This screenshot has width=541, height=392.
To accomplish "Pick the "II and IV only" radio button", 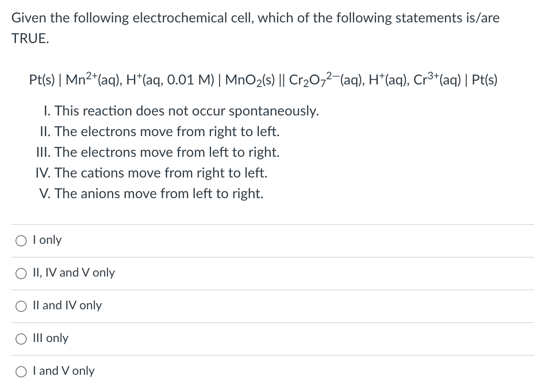I will (22, 307).
